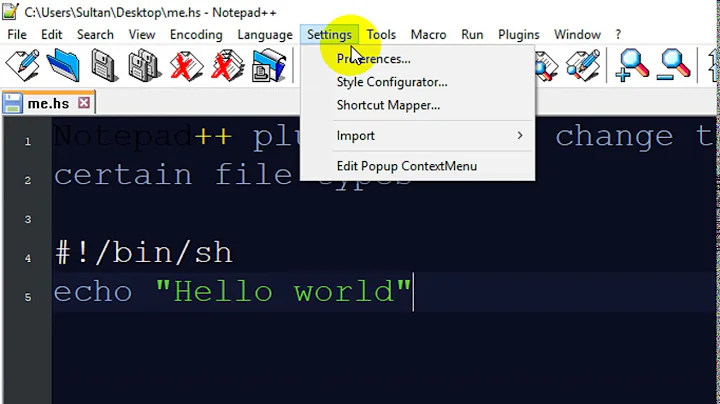Click the Zoom Out magnifier icon
Screen dimensions: 720x404
674,66
